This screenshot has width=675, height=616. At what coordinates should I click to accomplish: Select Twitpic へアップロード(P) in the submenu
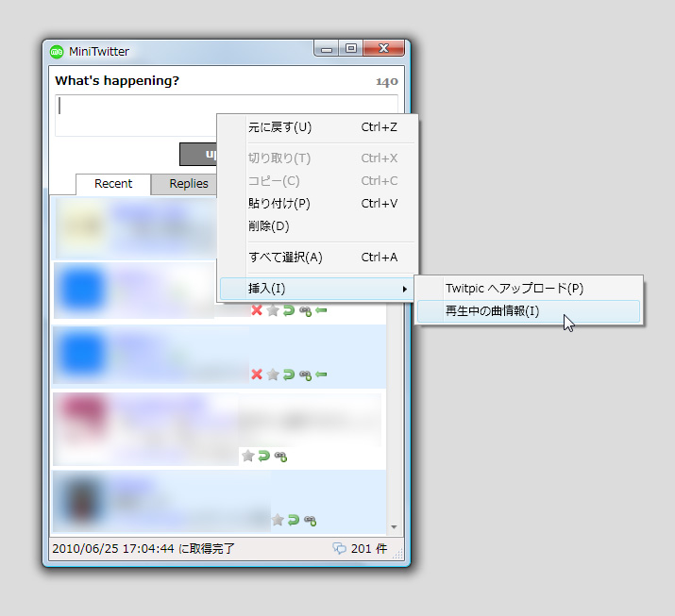(529, 289)
